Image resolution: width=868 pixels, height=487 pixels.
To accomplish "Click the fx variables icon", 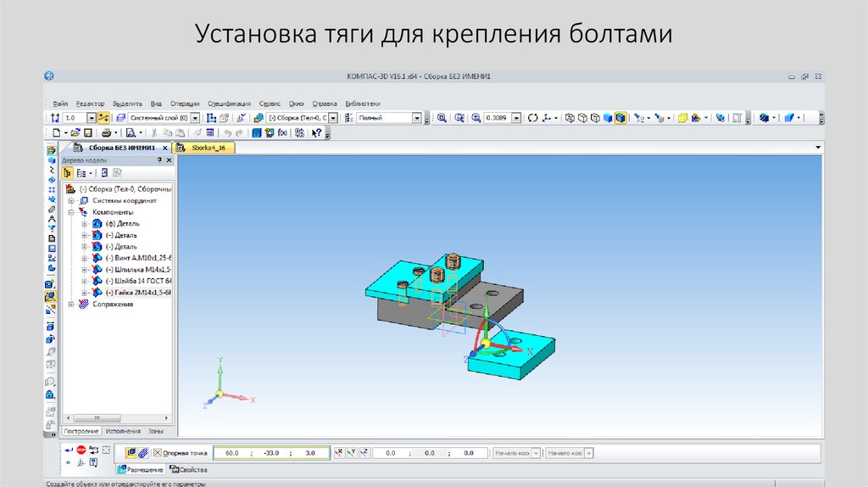I will pyautogui.click(x=282, y=133).
